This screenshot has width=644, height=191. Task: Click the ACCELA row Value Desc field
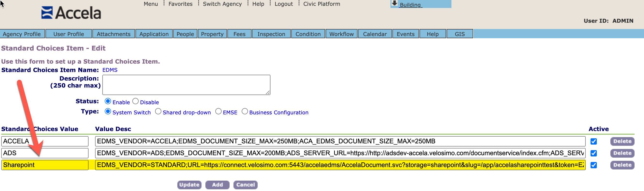tap(340, 141)
